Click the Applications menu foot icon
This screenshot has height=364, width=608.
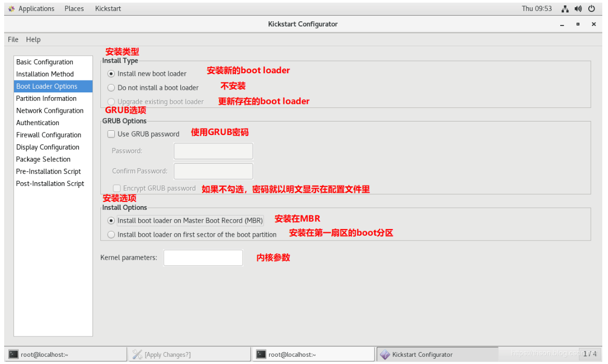tap(11, 8)
